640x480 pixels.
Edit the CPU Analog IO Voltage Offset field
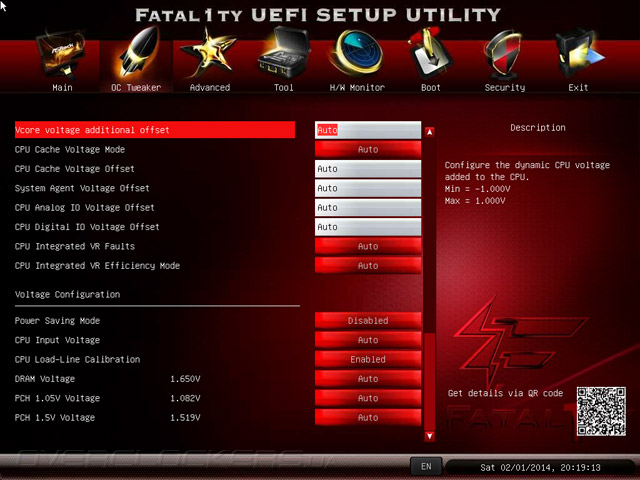[x=368, y=207]
